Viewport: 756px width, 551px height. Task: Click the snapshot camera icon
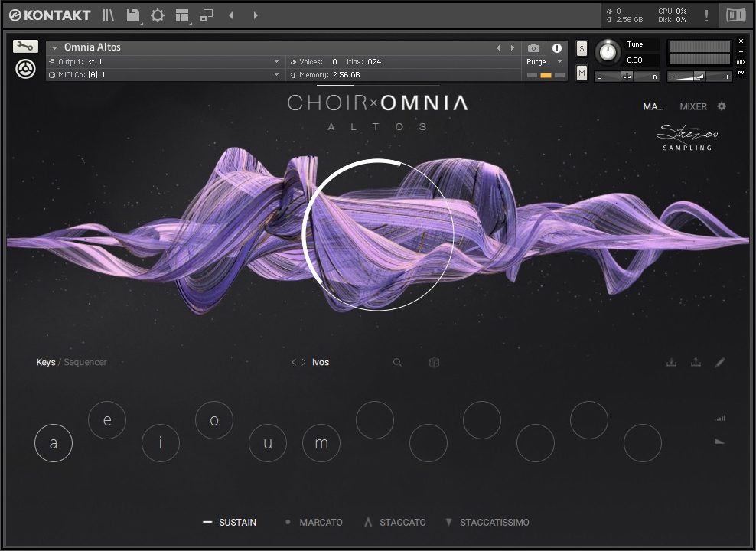534,48
